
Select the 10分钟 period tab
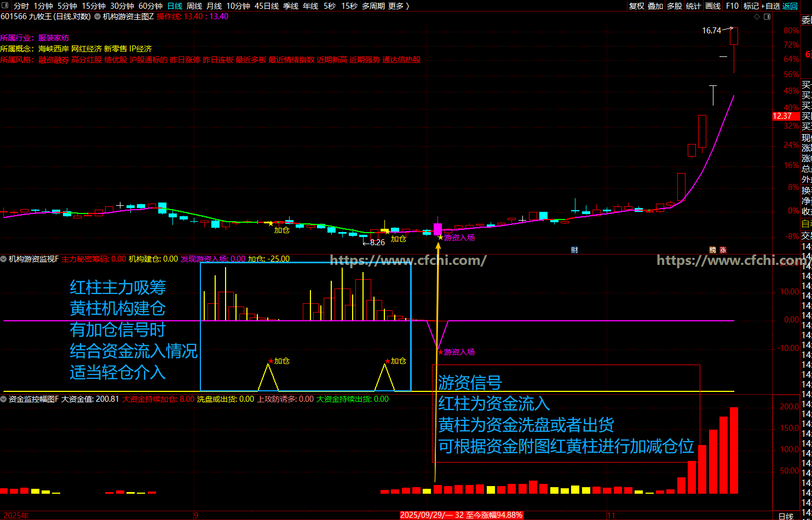pyautogui.click(x=238, y=6)
